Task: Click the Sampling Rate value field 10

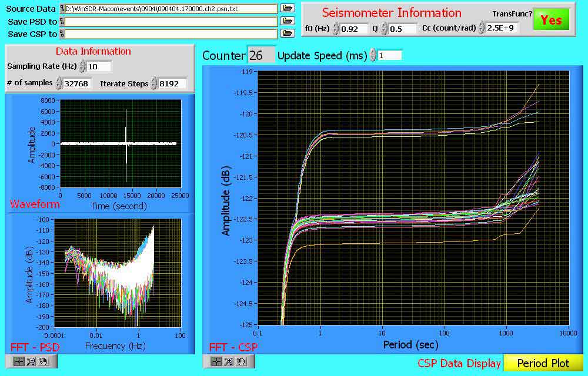Action: click(99, 66)
